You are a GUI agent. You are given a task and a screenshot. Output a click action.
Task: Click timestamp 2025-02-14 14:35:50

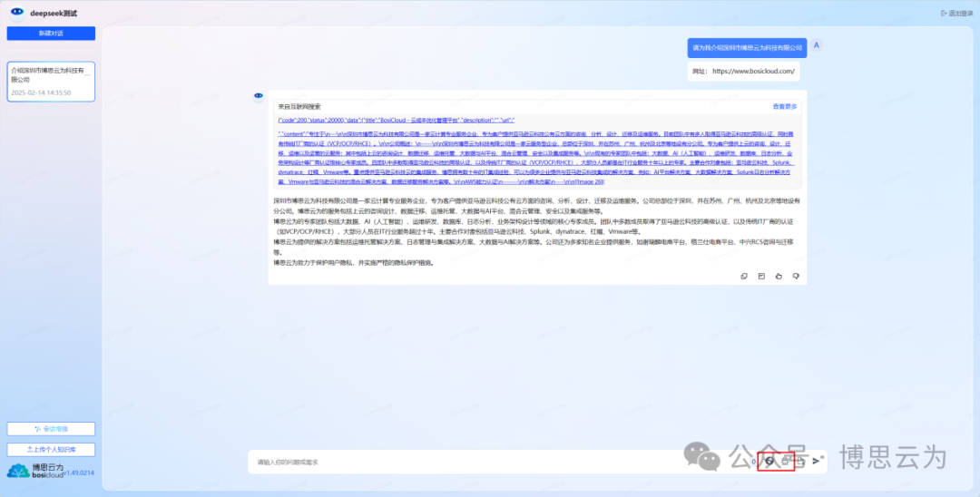click(41, 93)
